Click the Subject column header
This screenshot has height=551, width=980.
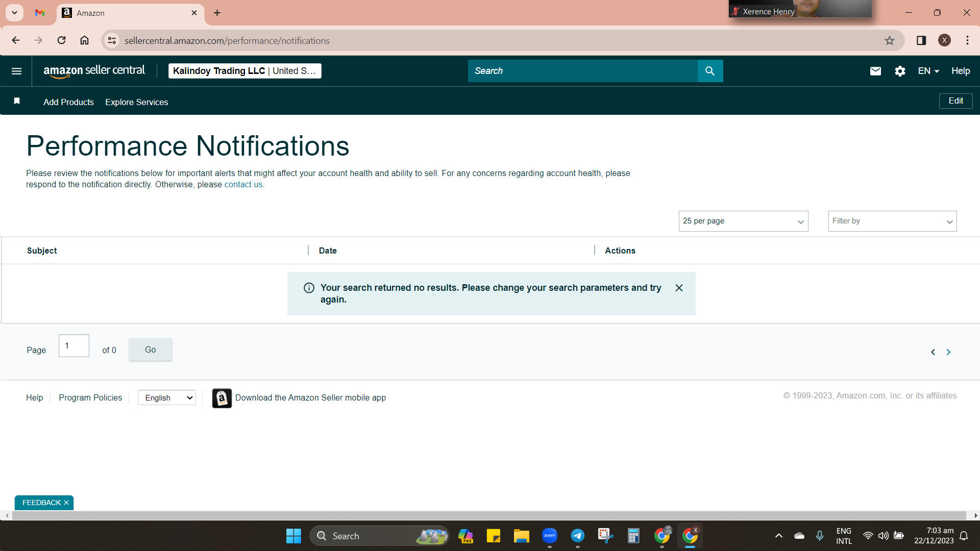coord(42,251)
